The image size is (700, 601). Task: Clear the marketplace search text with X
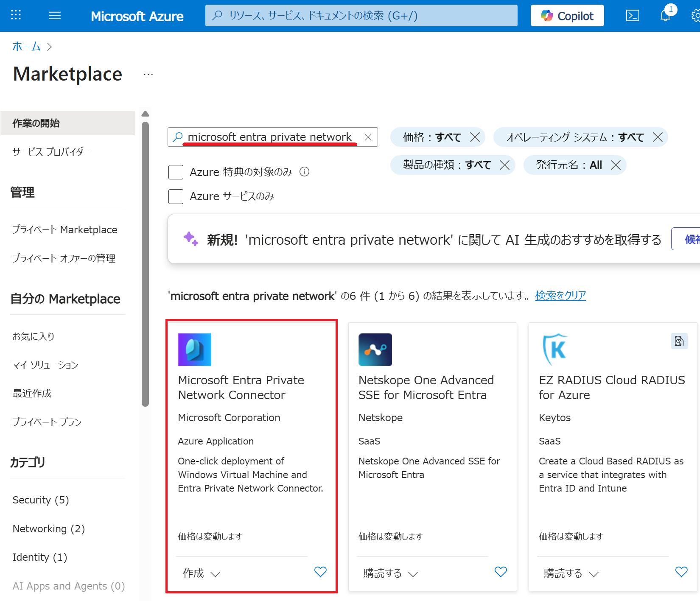point(368,137)
